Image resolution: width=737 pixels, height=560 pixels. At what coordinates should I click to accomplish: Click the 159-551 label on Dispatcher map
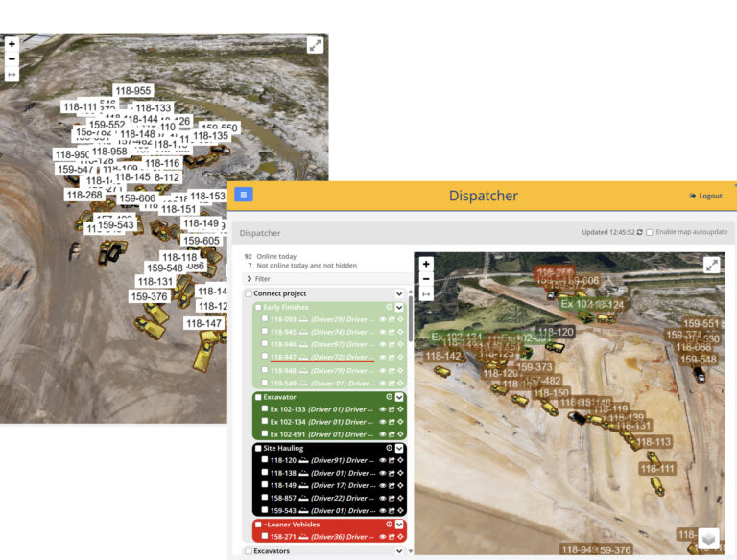(701, 324)
